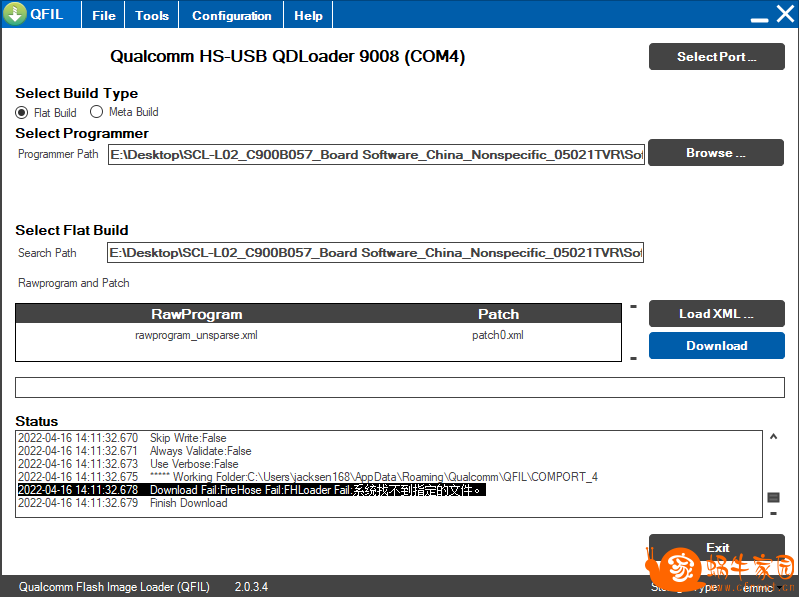Select the Skip Write:False log line
This screenshot has height=597, width=799.
click(122, 438)
